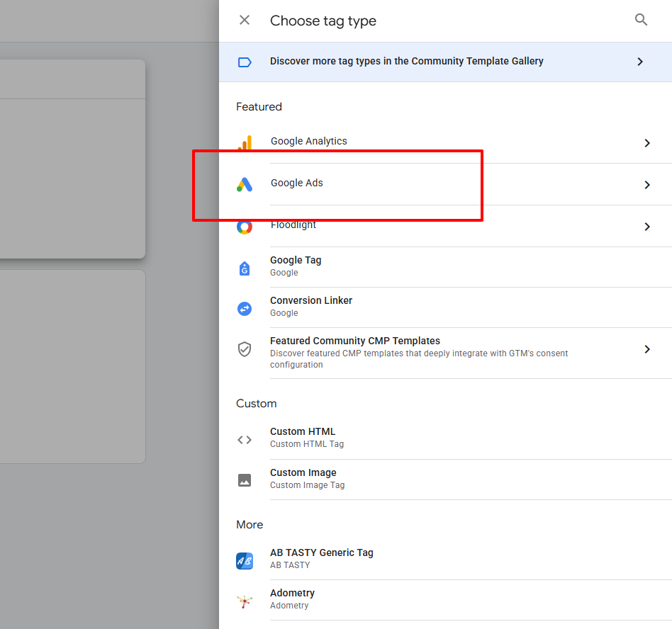
Task: Click the Google Tag icon
Action: [x=245, y=268]
